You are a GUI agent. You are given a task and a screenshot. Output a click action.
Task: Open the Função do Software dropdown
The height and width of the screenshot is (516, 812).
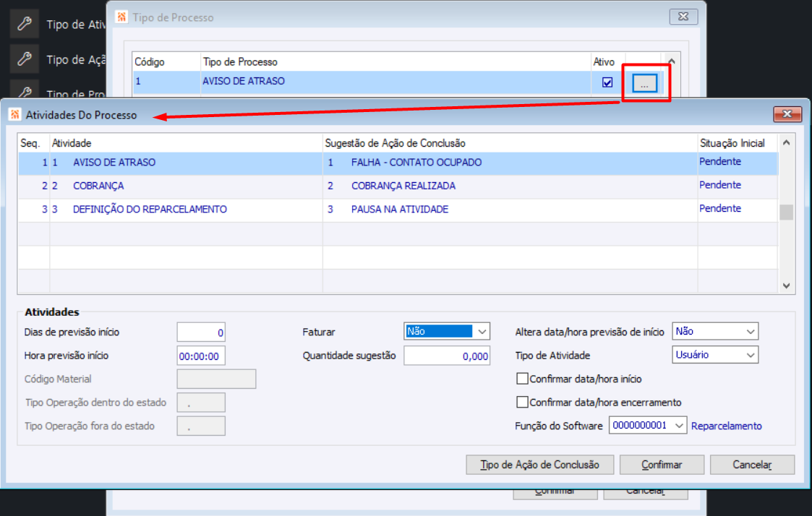point(679,426)
